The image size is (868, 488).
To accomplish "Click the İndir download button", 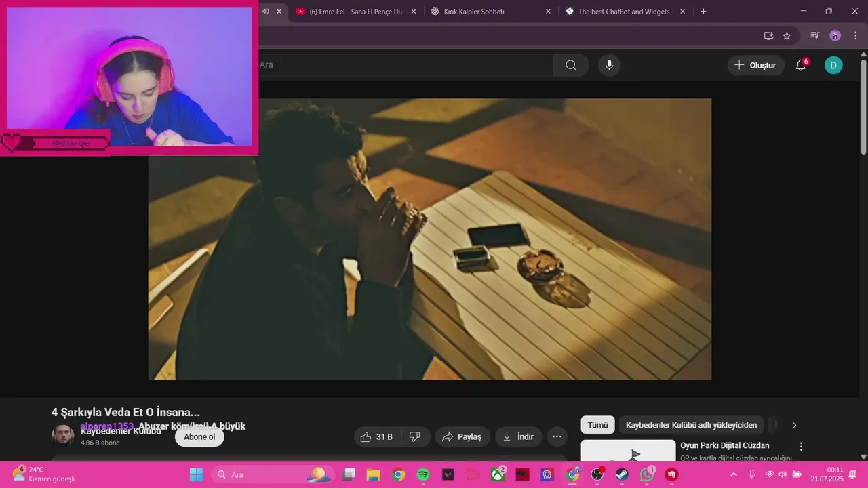I will [518, 437].
